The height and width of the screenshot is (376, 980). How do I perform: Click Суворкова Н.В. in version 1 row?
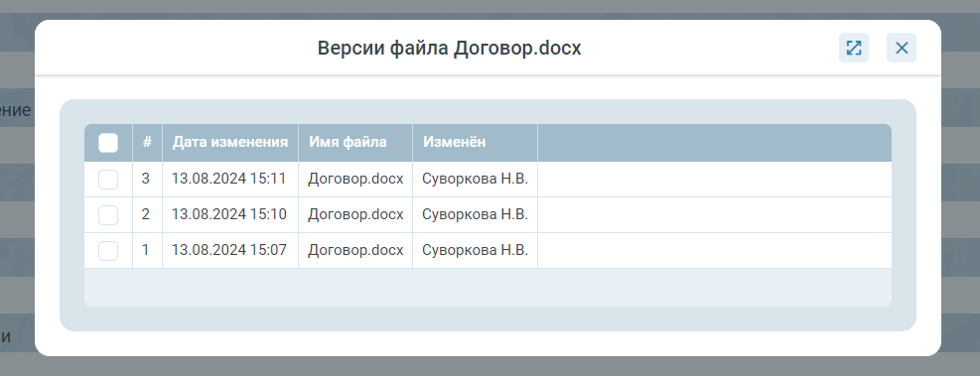click(475, 250)
